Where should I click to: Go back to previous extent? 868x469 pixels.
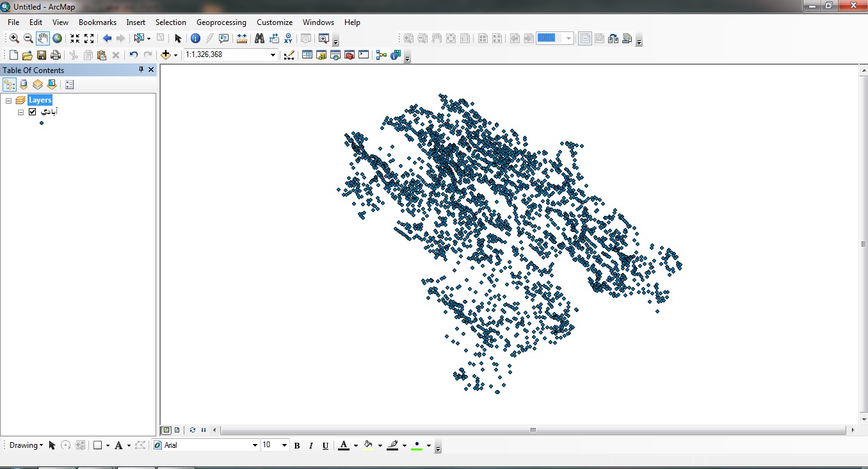(107, 38)
